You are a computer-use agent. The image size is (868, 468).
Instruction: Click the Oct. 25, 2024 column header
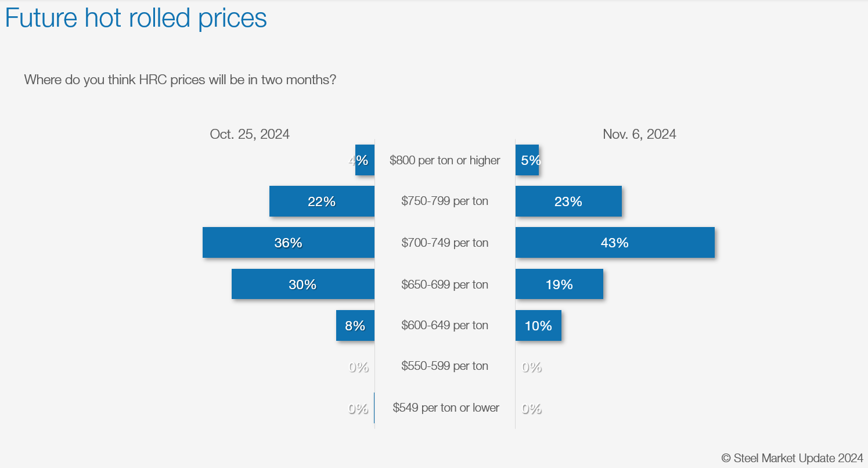(250, 134)
